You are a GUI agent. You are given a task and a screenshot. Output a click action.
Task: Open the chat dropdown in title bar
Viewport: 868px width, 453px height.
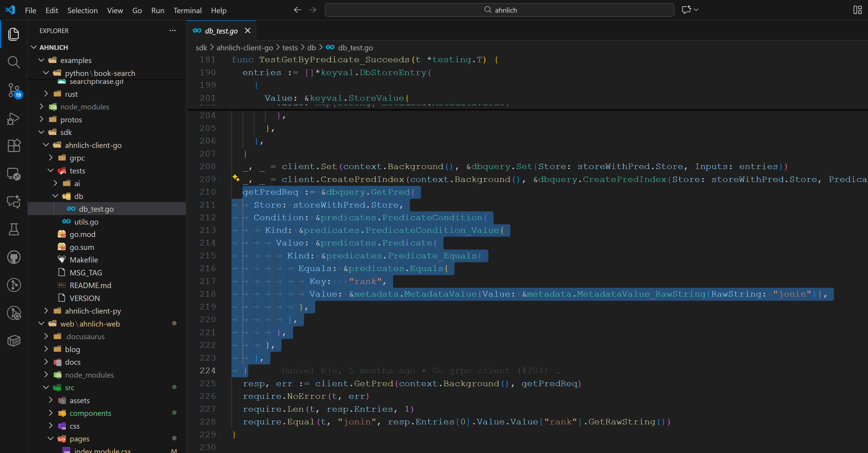click(696, 10)
